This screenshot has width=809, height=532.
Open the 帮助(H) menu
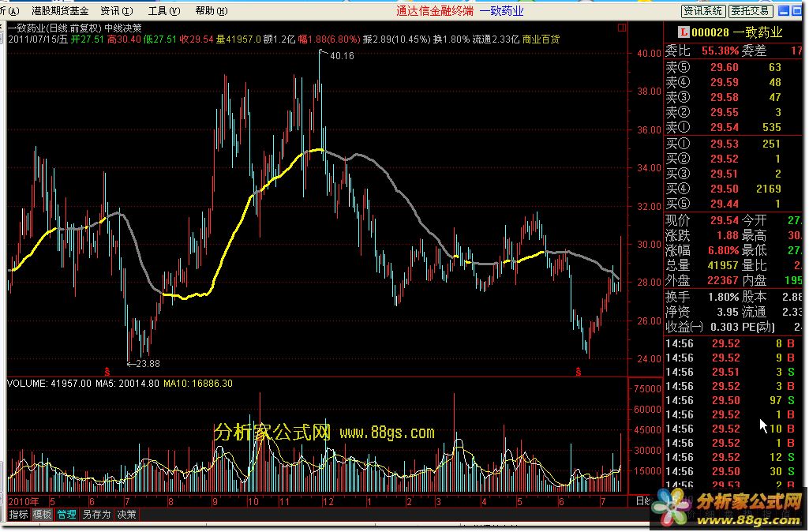pyautogui.click(x=212, y=11)
